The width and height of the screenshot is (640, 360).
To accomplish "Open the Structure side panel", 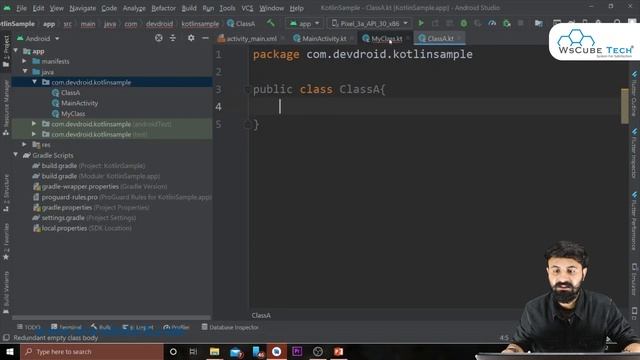I will 6,193.
